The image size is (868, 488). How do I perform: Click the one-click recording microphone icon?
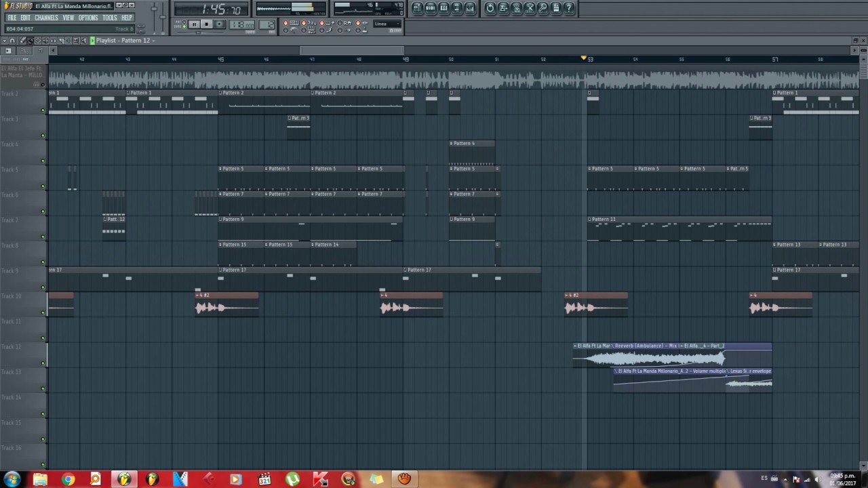[542, 8]
